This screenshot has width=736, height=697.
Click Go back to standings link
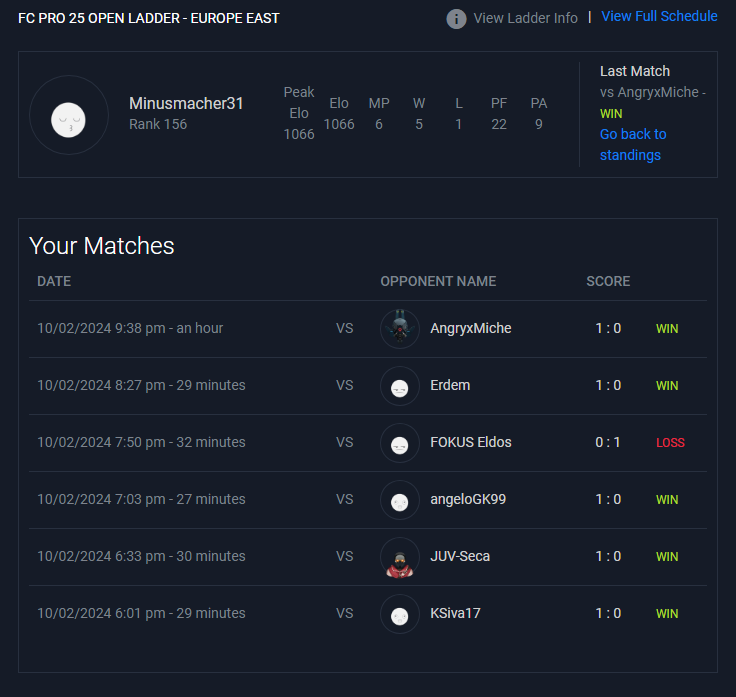point(633,145)
